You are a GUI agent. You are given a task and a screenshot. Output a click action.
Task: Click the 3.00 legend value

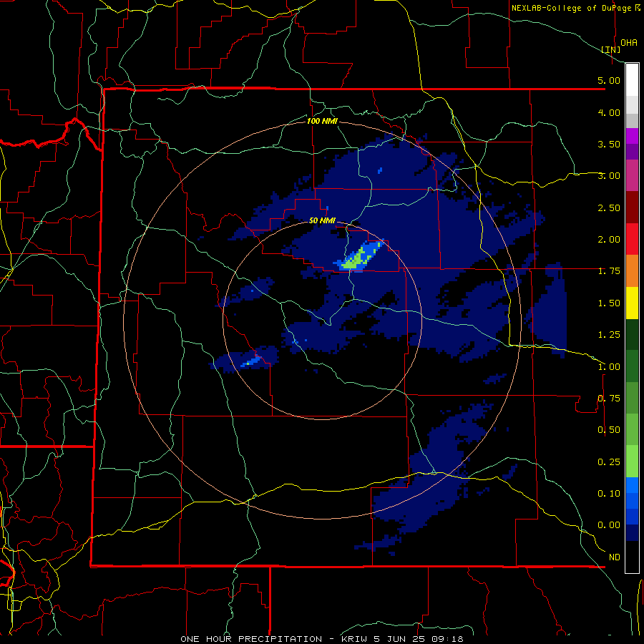[x=609, y=176]
